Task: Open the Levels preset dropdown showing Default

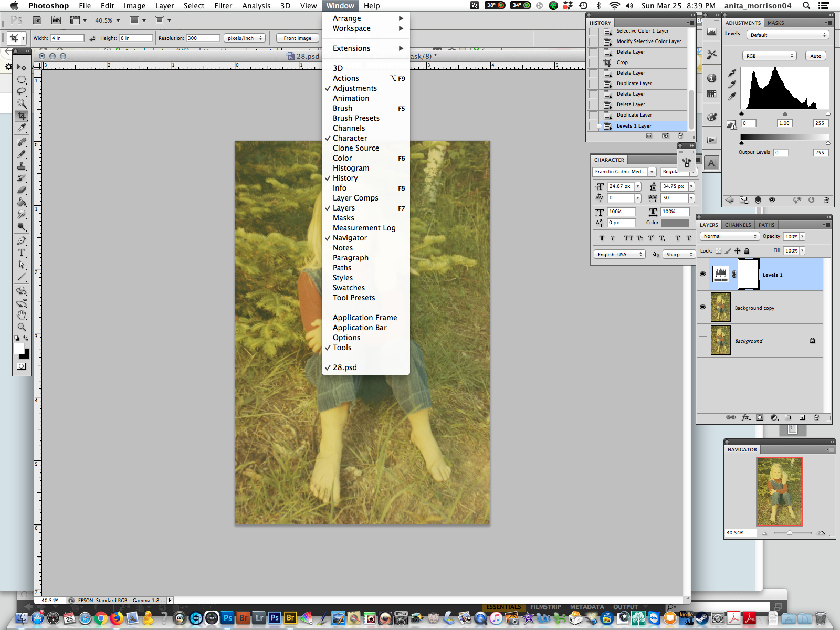Action: [x=788, y=35]
